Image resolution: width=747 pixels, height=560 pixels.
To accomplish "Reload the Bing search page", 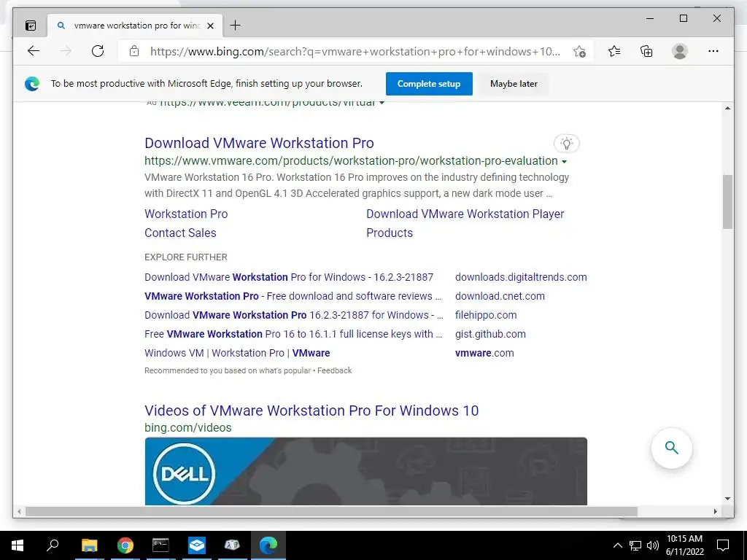I will [x=98, y=51].
